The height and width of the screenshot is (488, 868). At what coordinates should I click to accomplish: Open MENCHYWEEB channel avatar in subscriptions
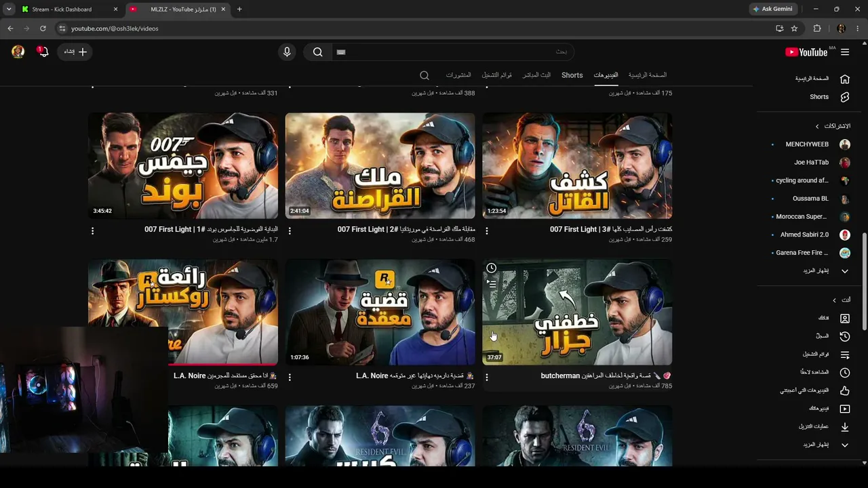pyautogui.click(x=845, y=144)
